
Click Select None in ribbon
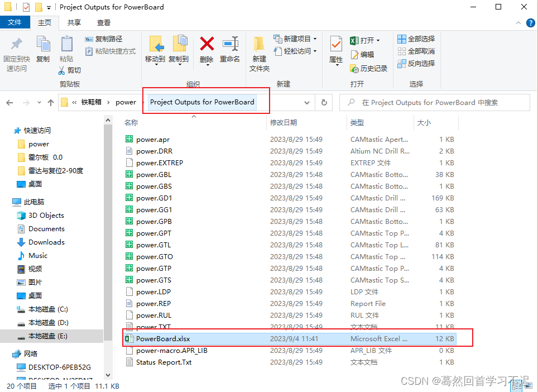point(416,51)
